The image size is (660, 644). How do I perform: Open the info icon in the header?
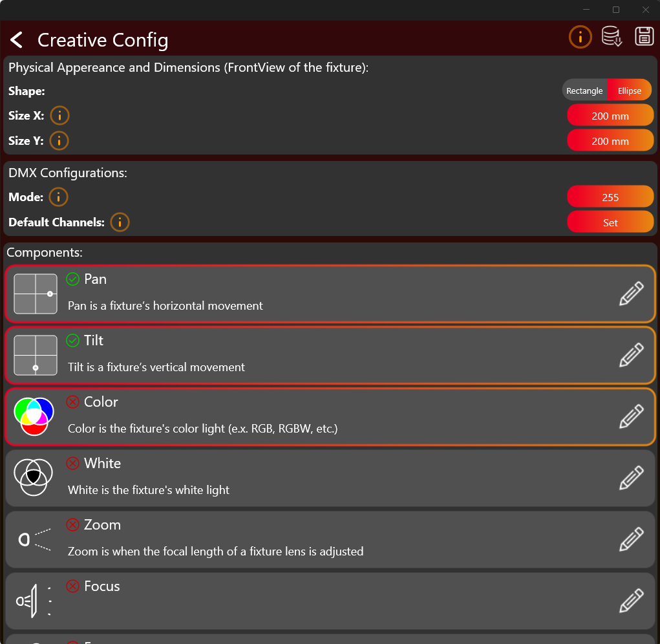(x=580, y=38)
